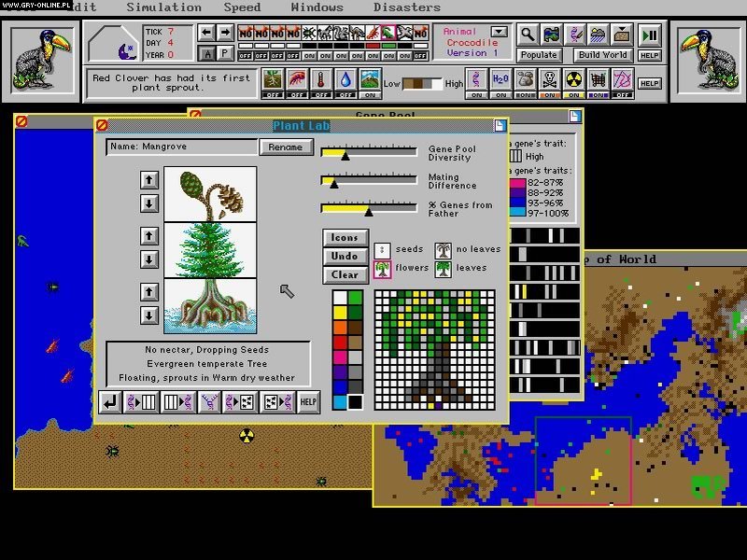Turn off the rightmost ON switch under the radiation icon
747x560 pixels.
pos(572,95)
